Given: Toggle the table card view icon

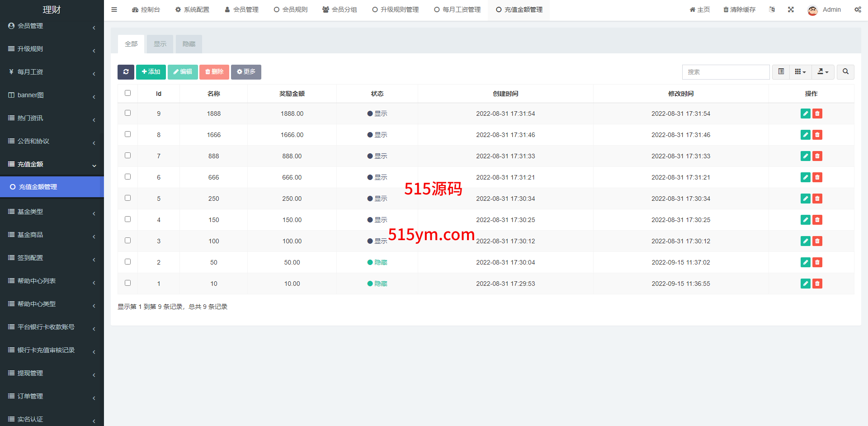Looking at the screenshot, I should point(781,72).
